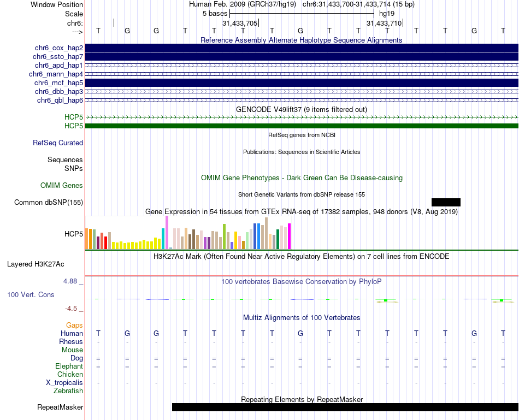Click the Sequences track label
Screen dimensions: 519x420
click(65, 160)
